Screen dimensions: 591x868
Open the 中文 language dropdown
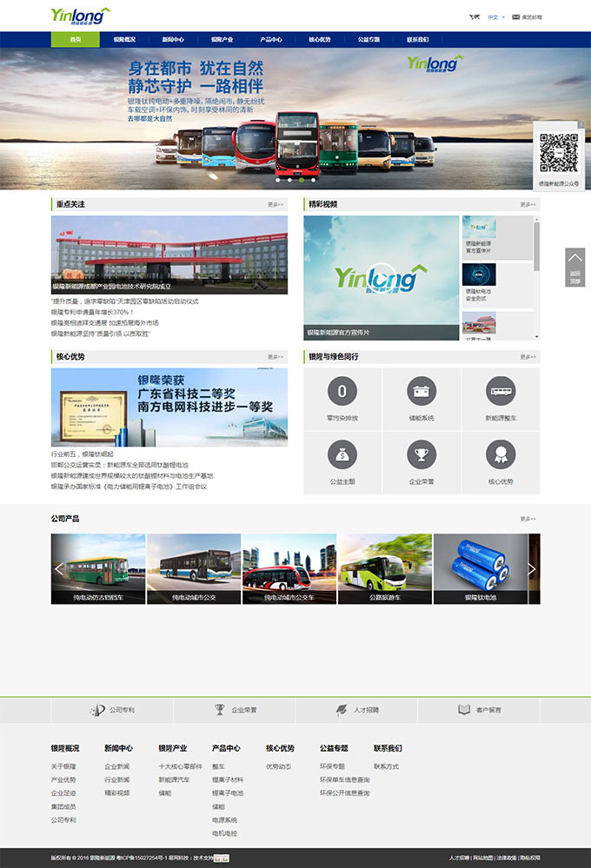[x=495, y=17]
